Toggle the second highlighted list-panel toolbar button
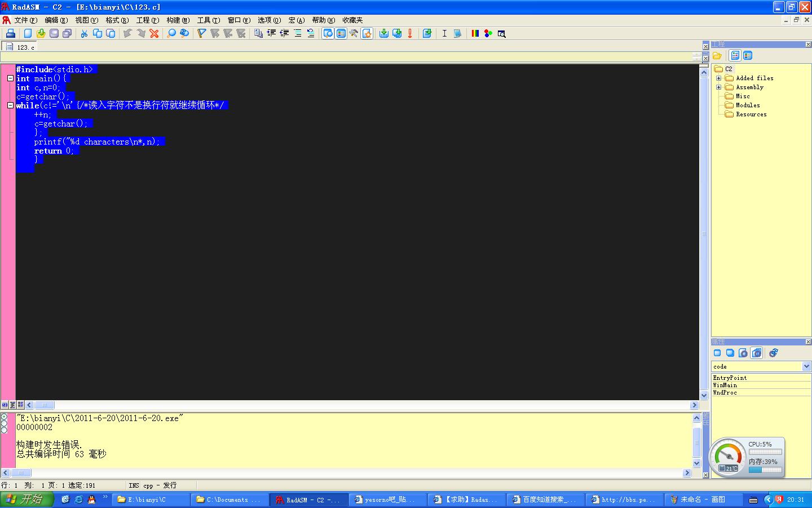 click(x=341, y=33)
